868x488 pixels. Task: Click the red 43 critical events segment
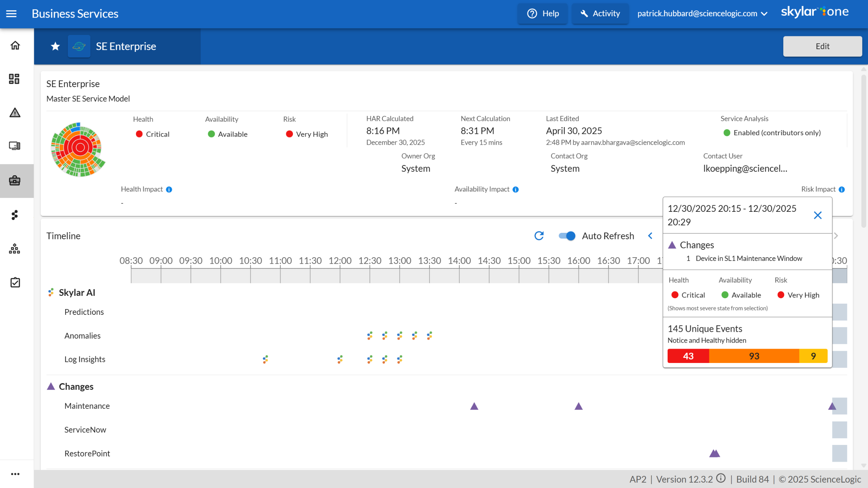[688, 356]
